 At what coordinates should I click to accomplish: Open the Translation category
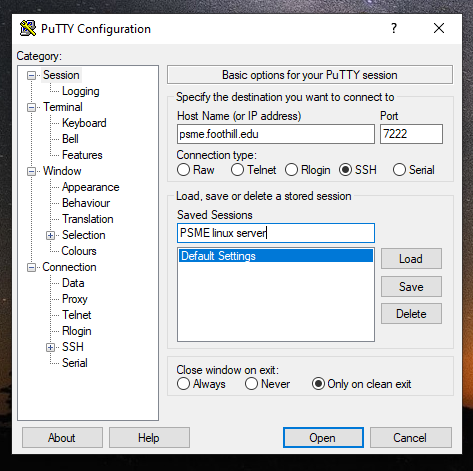coord(88,219)
